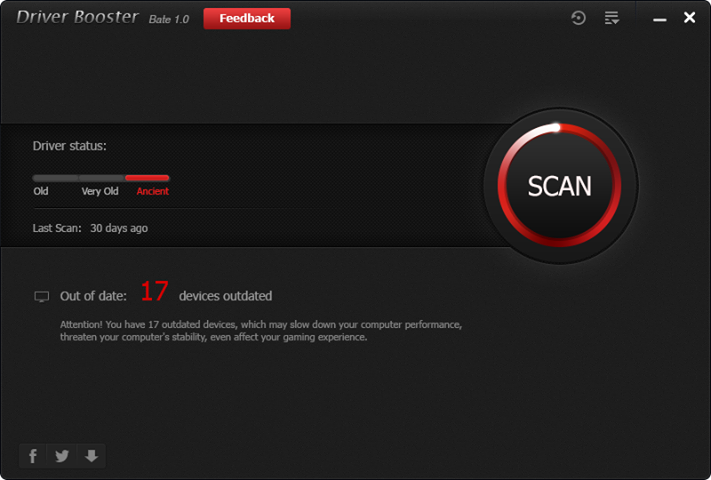Share on Facebook via the f icon
711x480 pixels.
pyautogui.click(x=33, y=456)
